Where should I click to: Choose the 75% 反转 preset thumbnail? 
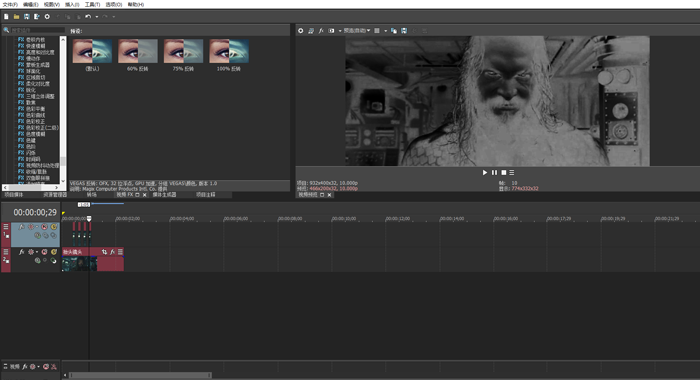183,51
